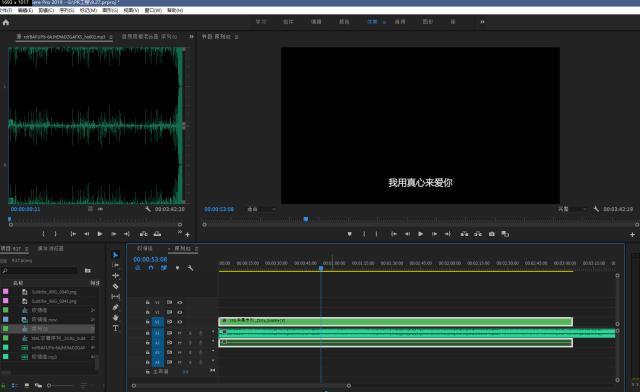
Task: Toggle Linked Selection in the timeline
Action: tap(164, 268)
